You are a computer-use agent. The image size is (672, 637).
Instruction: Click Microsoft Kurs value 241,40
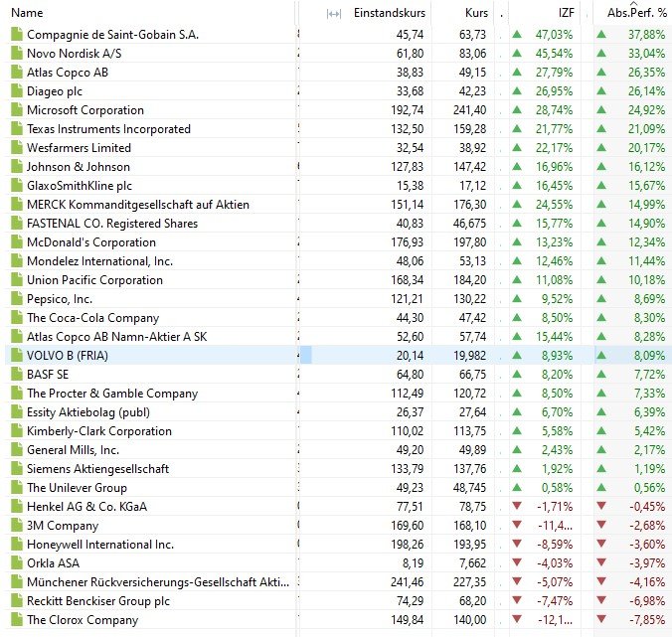470,109
